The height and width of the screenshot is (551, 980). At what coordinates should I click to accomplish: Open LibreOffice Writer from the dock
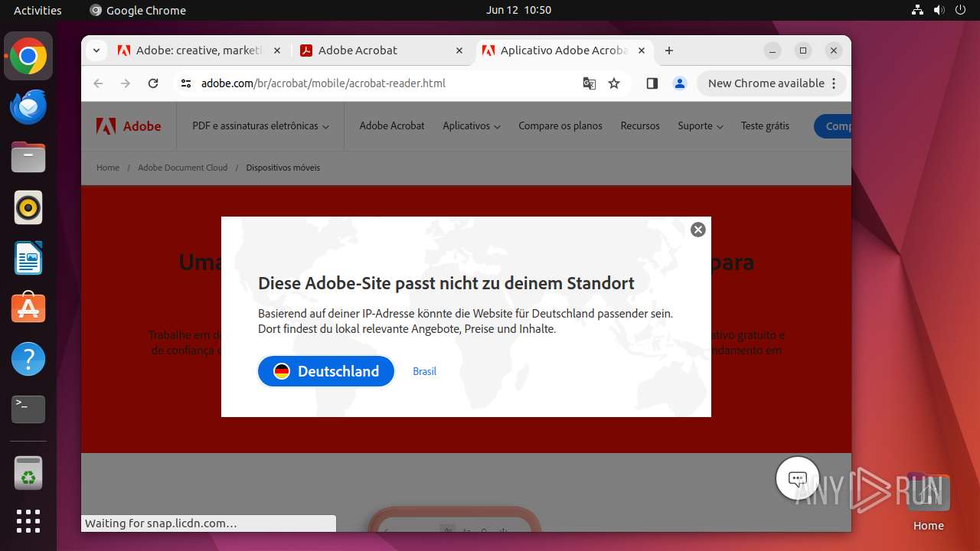(x=28, y=258)
